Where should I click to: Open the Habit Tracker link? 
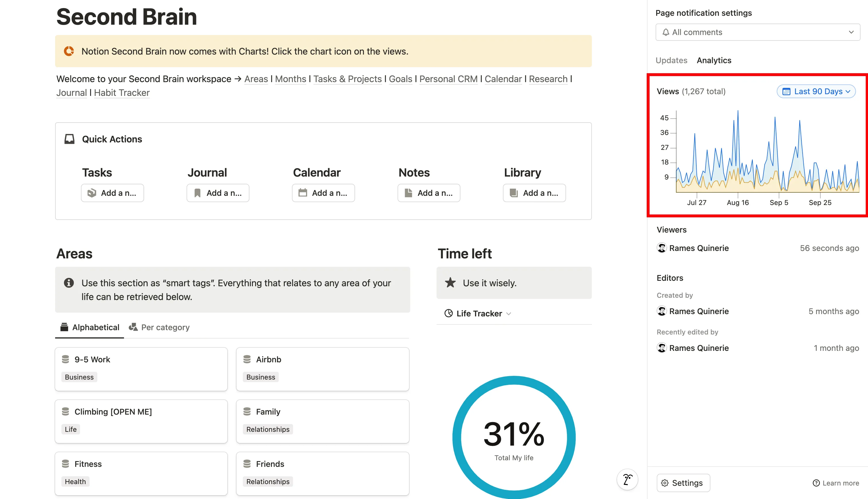tap(122, 92)
